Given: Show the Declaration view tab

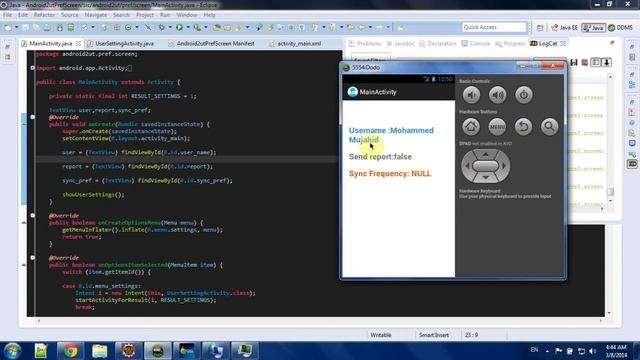Looking at the screenshot, I should [438, 43].
